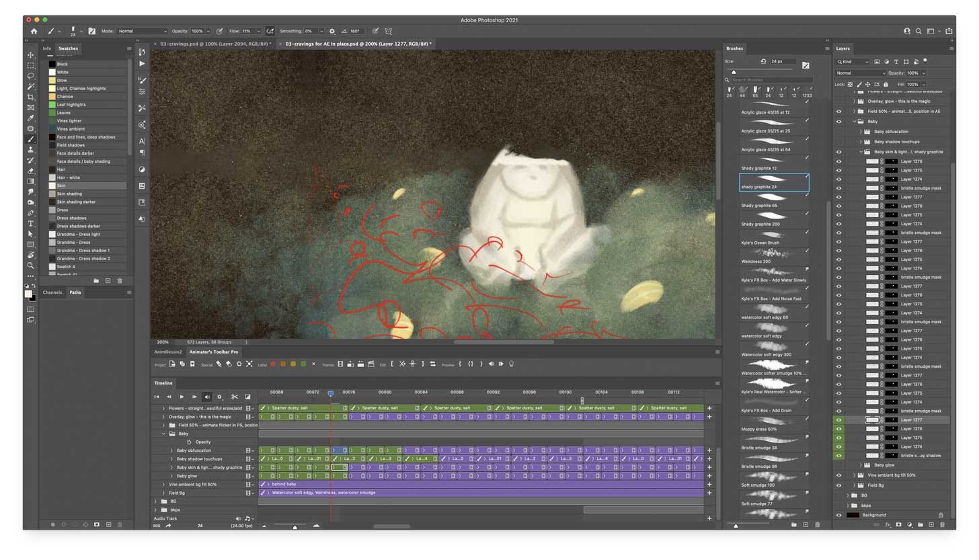This screenshot has height=560, width=979.
Task: Click the brush Size slider handle in Brushes panel
Action: click(x=734, y=72)
